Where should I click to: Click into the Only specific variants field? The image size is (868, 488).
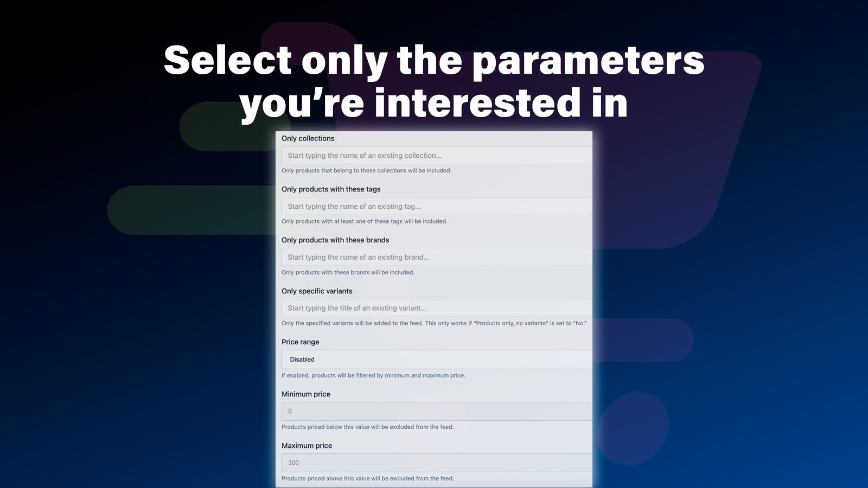click(x=437, y=308)
